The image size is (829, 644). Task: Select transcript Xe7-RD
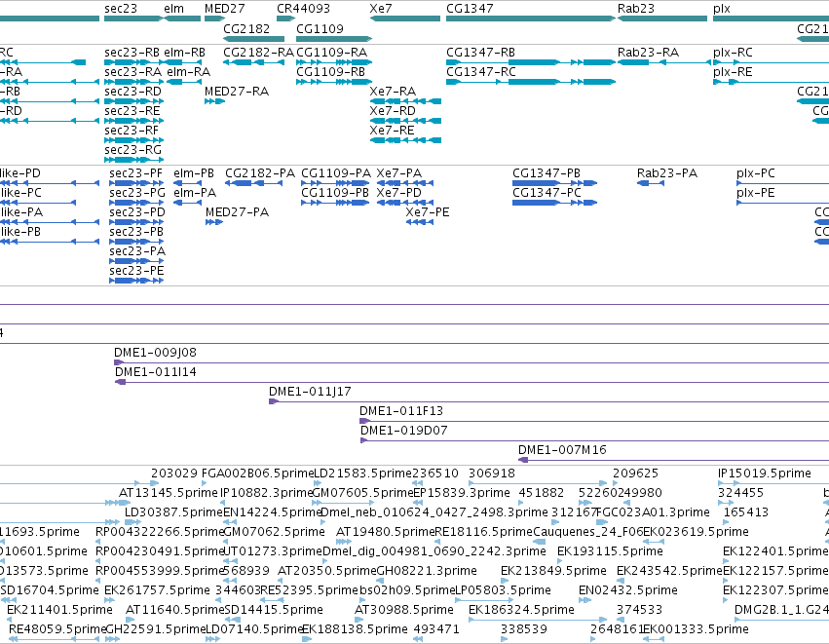[x=405, y=121]
